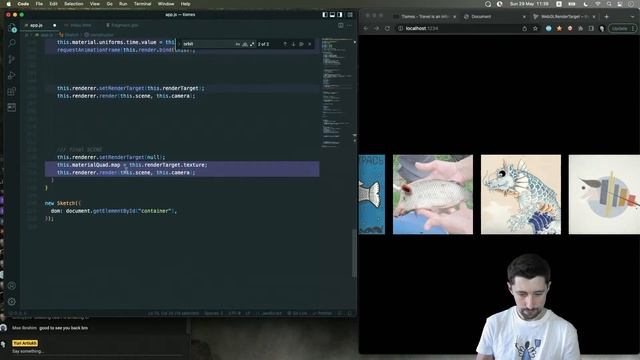The image size is (640, 360).
Task: Open the Source Control view
Action: point(12,60)
